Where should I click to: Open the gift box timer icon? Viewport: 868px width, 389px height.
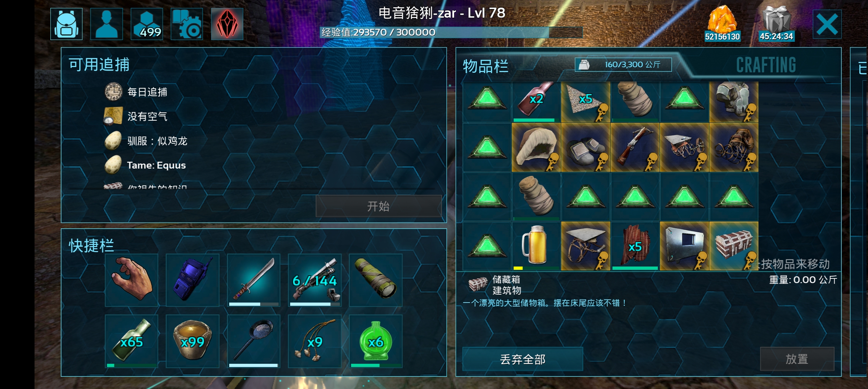[x=776, y=24]
